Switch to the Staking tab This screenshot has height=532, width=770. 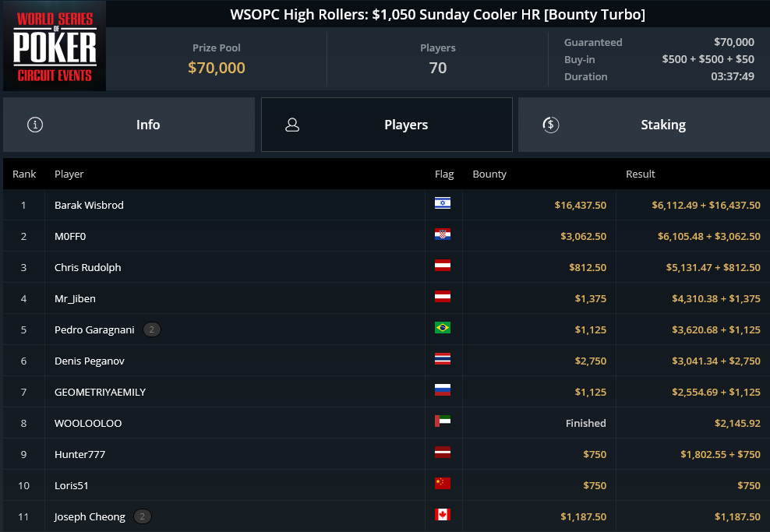(x=644, y=125)
